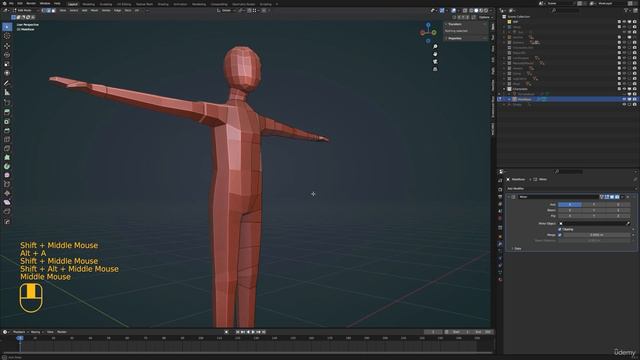Open viewport shading options dropdown arrow
This screenshot has width=640, height=360.
click(x=490, y=11)
